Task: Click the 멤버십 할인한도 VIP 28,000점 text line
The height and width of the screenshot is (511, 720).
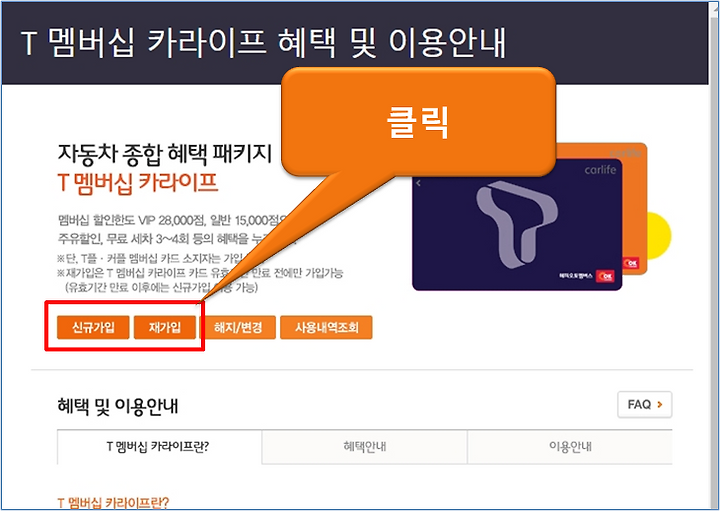Action: click(x=174, y=220)
